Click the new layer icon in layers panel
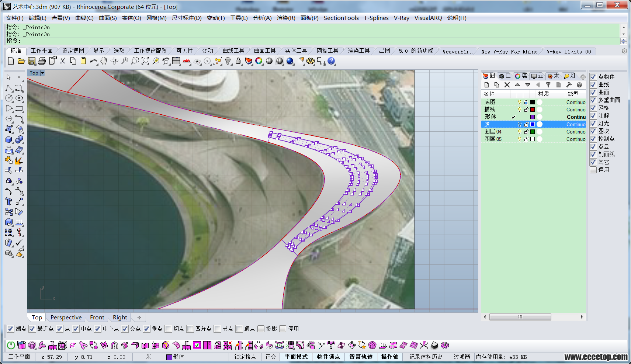 coord(486,85)
